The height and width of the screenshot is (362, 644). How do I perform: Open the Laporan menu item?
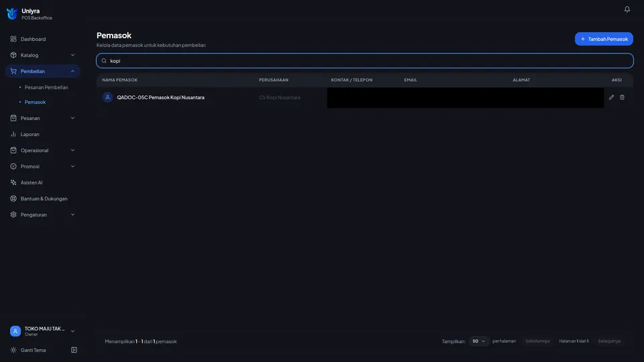point(43,134)
